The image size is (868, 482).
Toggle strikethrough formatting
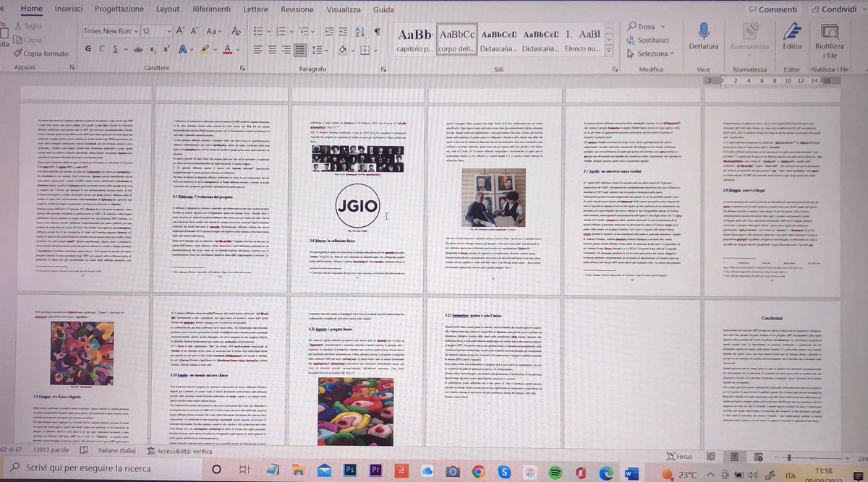coord(137,48)
